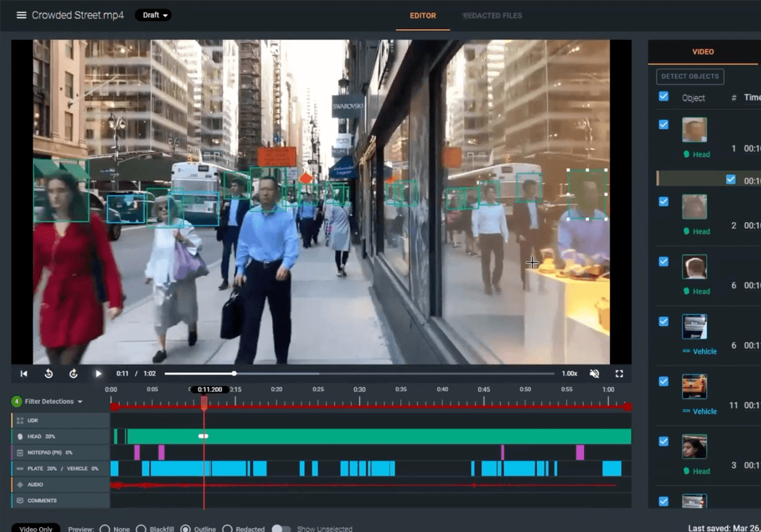Click the video progress slider handle
The width and height of the screenshot is (761, 532).
point(234,374)
